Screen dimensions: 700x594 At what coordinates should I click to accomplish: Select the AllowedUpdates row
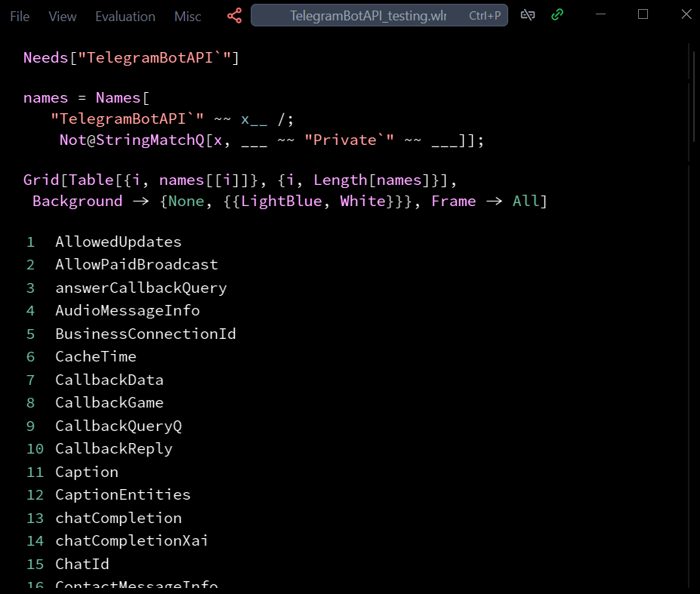pyautogui.click(x=103, y=242)
